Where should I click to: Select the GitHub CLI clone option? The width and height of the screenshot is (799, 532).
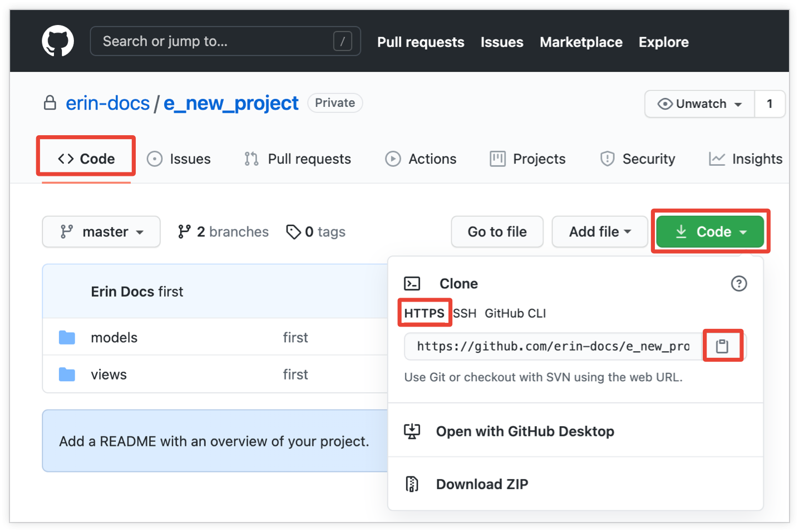[x=515, y=313]
